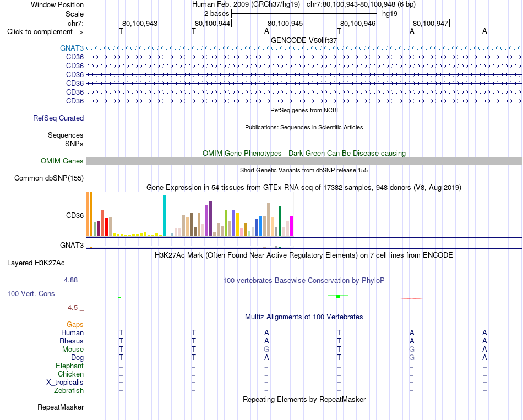Click the magenta bar in CD36 expression chart
523x420 pixels.
click(x=292, y=226)
